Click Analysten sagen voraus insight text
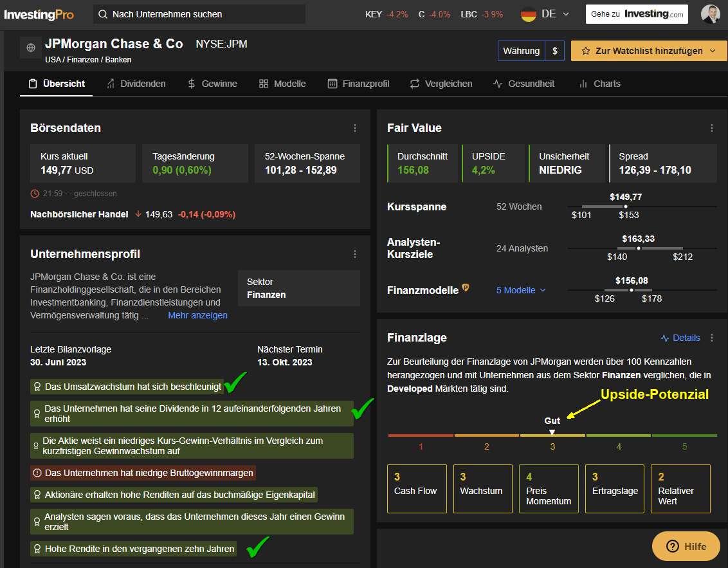Image resolution: width=728 pixels, height=568 pixels. pyautogui.click(x=194, y=522)
